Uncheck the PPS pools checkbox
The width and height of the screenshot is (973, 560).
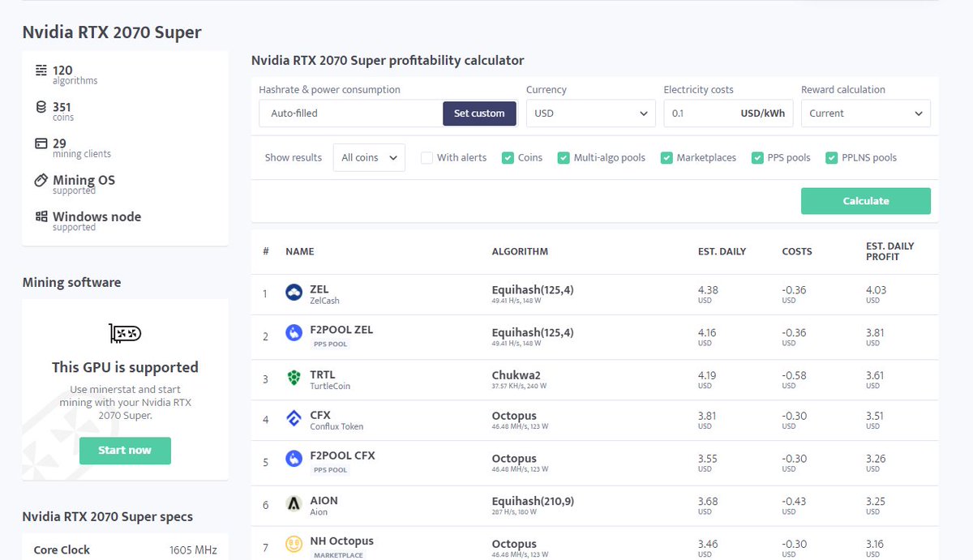(x=757, y=158)
